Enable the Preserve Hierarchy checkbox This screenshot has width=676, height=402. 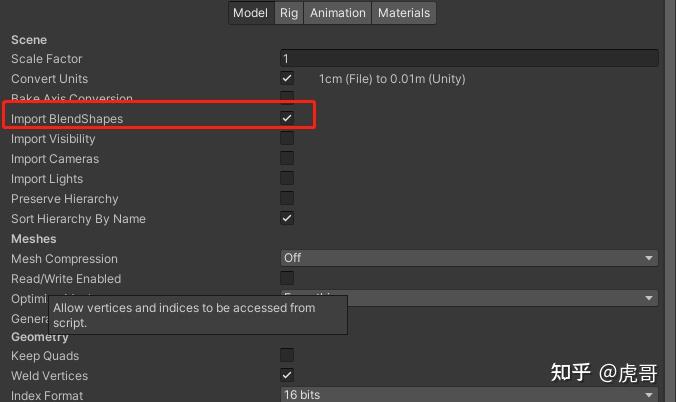[287, 198]
